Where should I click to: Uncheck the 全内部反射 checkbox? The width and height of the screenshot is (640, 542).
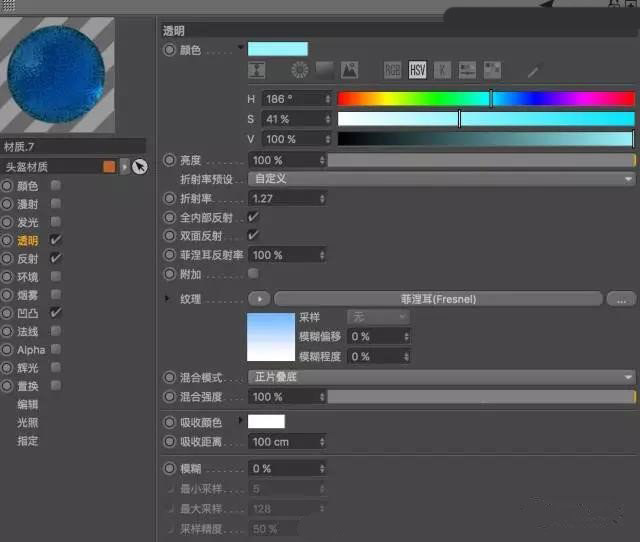click(x=253, y=217)
